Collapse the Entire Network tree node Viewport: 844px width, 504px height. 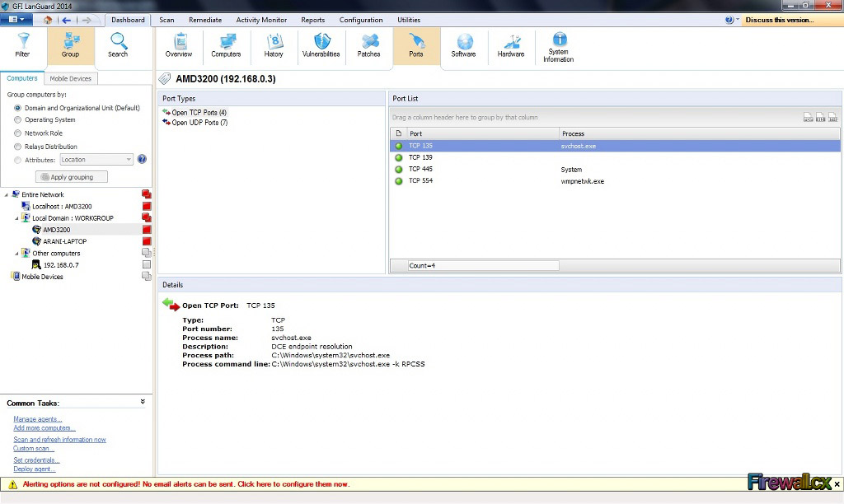click(x=7, y=194)
